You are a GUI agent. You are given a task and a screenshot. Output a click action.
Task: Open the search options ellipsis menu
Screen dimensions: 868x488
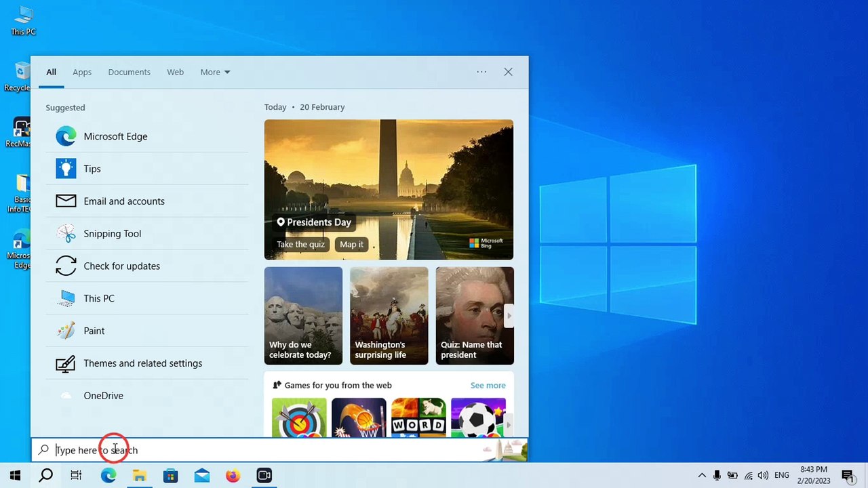(481, 72)
